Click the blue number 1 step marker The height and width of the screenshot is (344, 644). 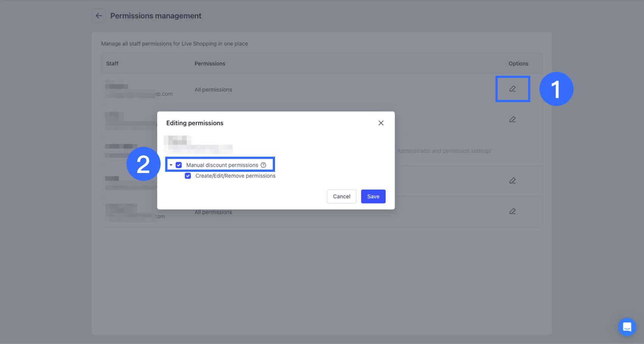[x=556, y=89]
